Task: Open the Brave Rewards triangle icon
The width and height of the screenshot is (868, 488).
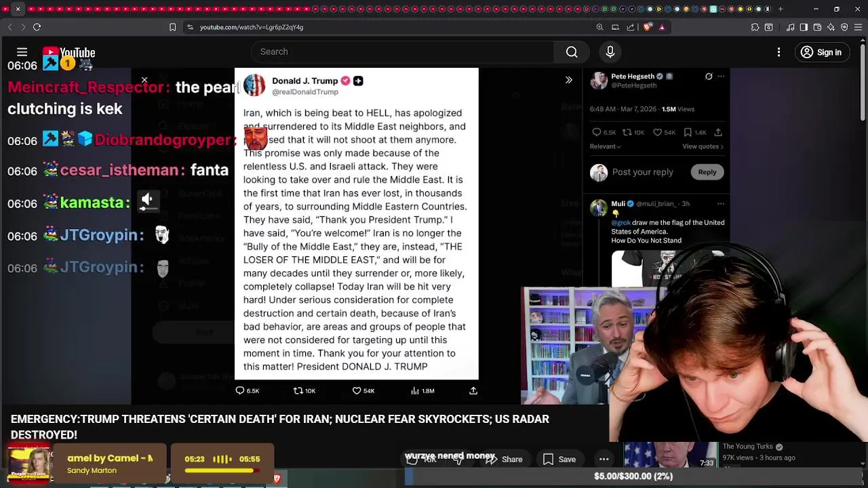Action: click(662, 27)
